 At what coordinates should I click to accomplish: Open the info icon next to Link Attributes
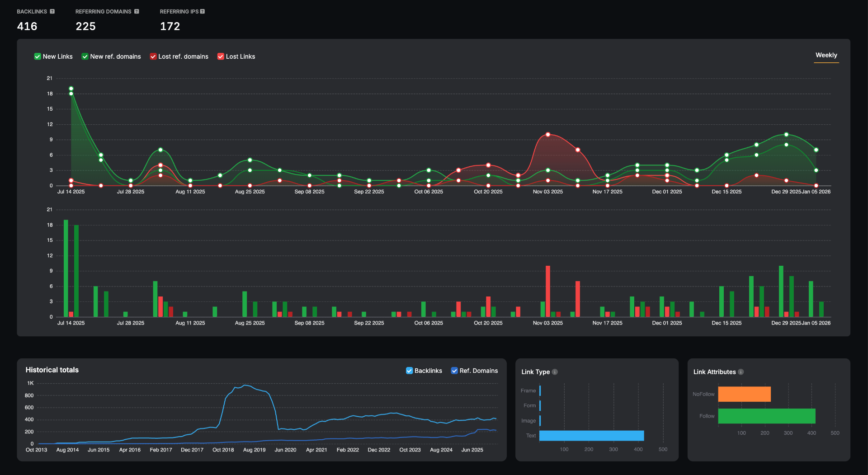pyautogui.click(x=741, y=372)
